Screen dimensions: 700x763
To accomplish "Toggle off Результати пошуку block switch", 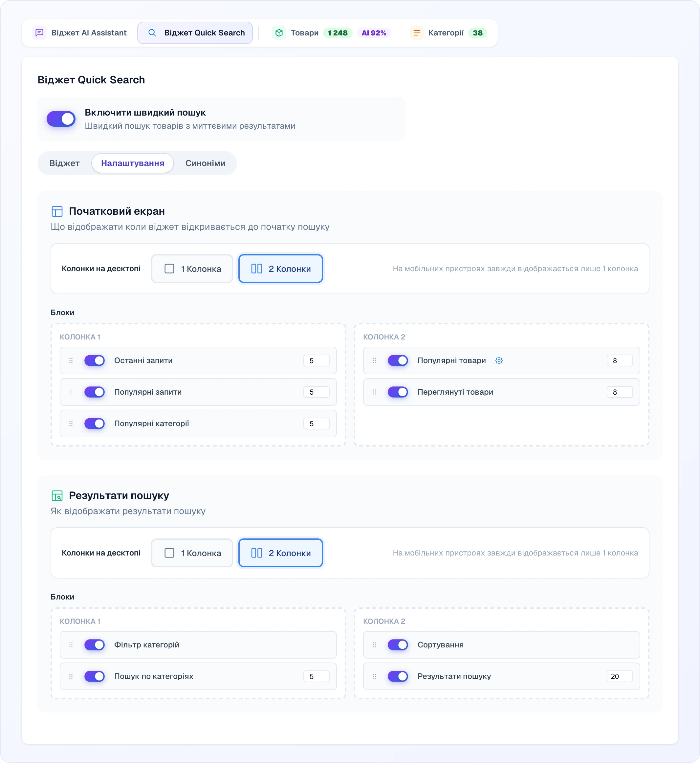I will (398, 676).
